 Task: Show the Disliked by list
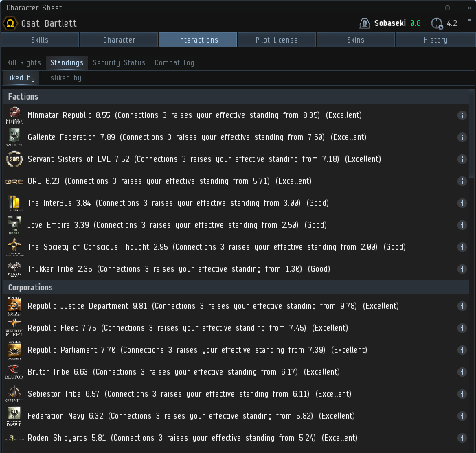click(x=63, y=78)
